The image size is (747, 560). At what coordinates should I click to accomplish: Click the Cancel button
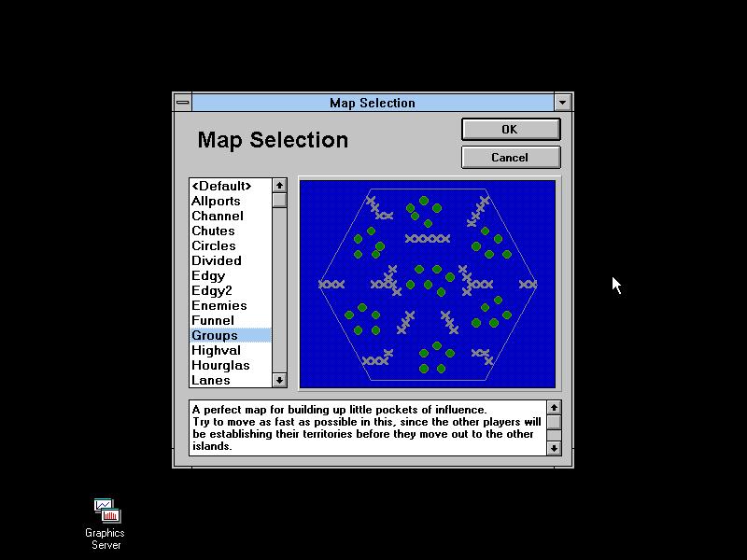[511, 158]
